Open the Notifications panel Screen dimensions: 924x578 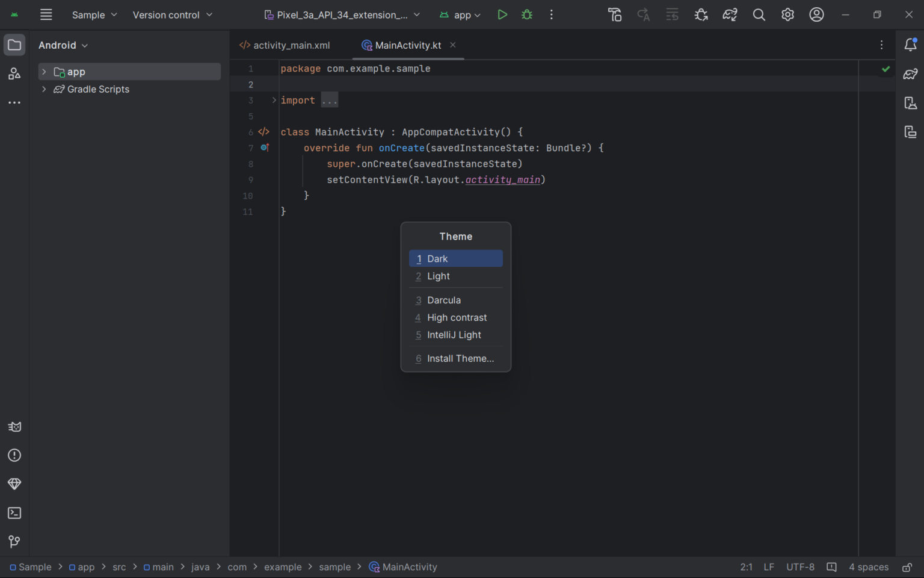tap(911, 45)
